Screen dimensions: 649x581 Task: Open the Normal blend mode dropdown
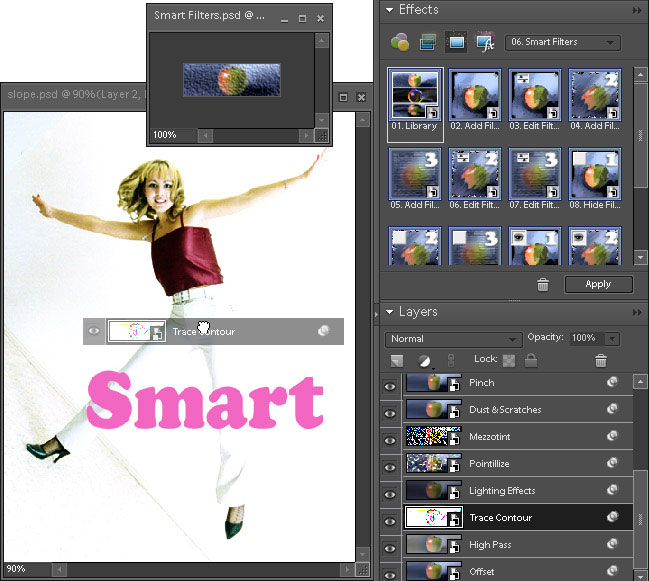coord(454,339)
